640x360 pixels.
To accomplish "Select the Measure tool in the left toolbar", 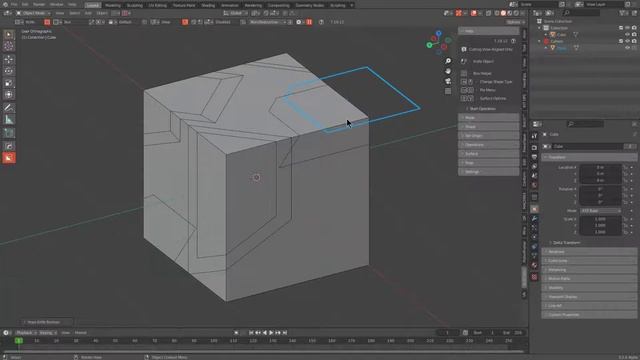I will tap(9, 120).
